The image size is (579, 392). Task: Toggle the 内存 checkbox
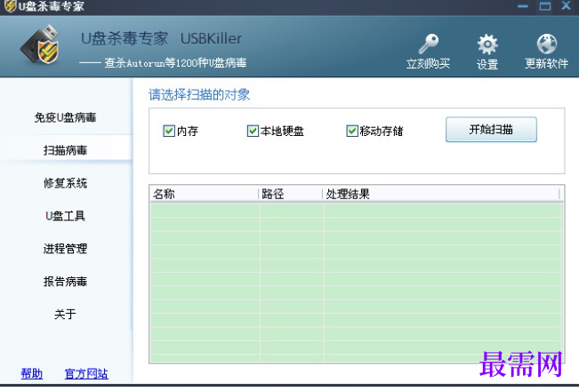(x=169, y=131)
